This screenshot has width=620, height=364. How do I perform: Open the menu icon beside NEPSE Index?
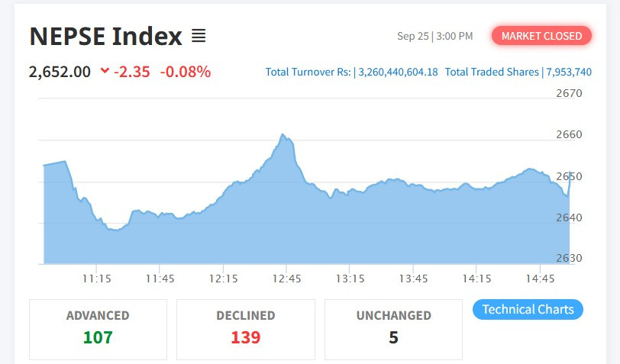199,36
